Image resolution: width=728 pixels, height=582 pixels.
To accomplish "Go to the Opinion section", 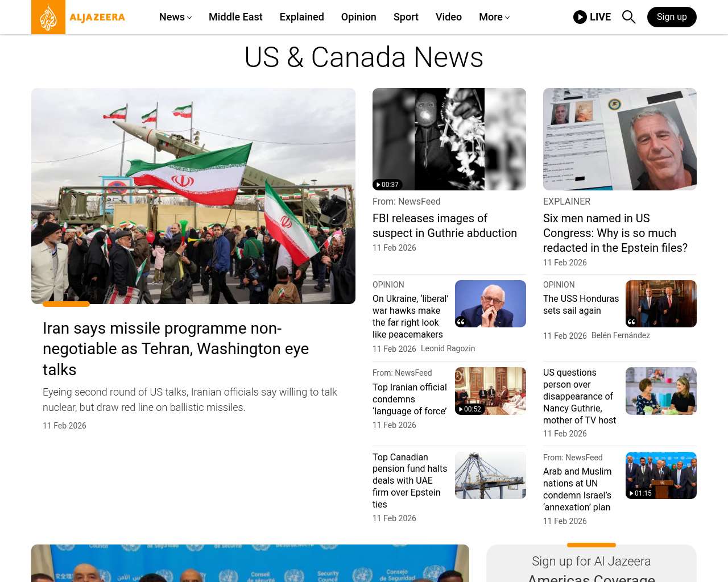I will pyautogui.click(x=358, y=17).
